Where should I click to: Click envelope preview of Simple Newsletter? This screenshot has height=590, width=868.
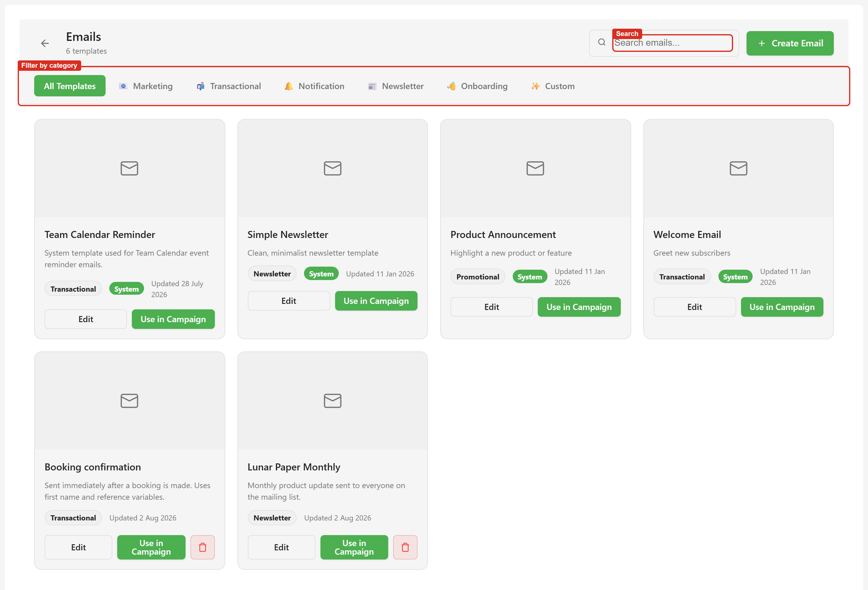332,168
